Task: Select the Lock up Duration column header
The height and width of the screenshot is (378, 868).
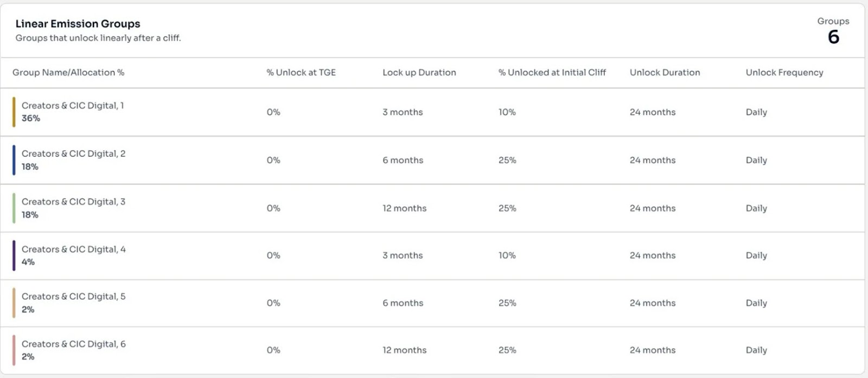Action: tap(419, 73)
